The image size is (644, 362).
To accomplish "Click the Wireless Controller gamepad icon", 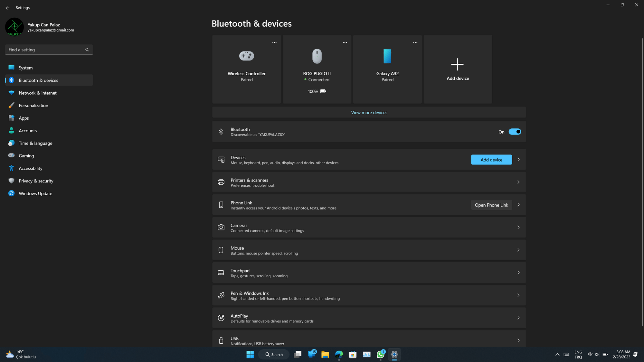I will click(247, 56).
